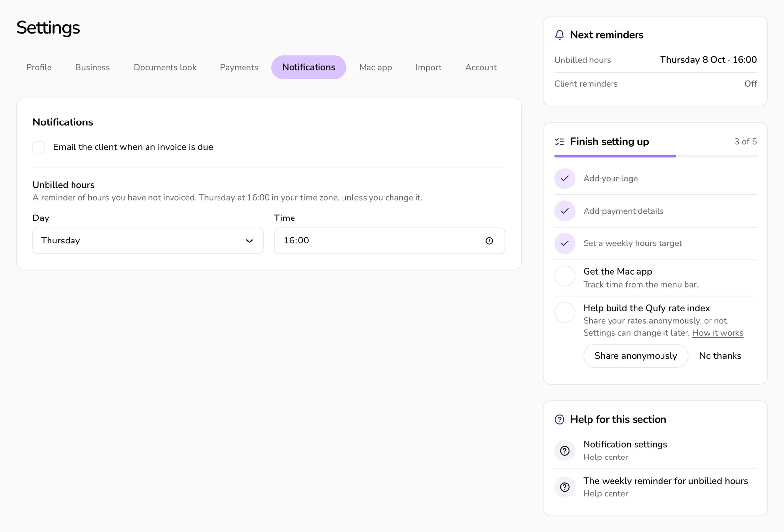Open The weekly reminder for unbilled hours article
Screen dimensions: 784x532
tap(656, 487)
